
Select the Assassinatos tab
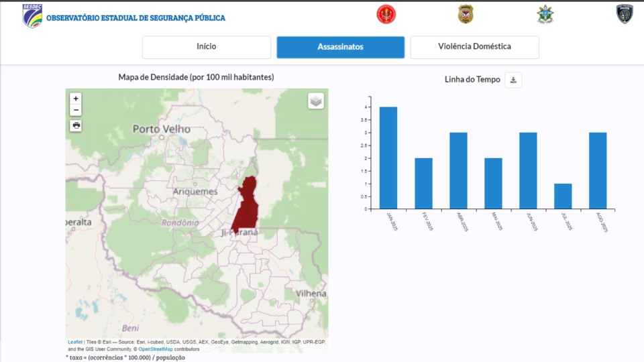click(340, 47)
